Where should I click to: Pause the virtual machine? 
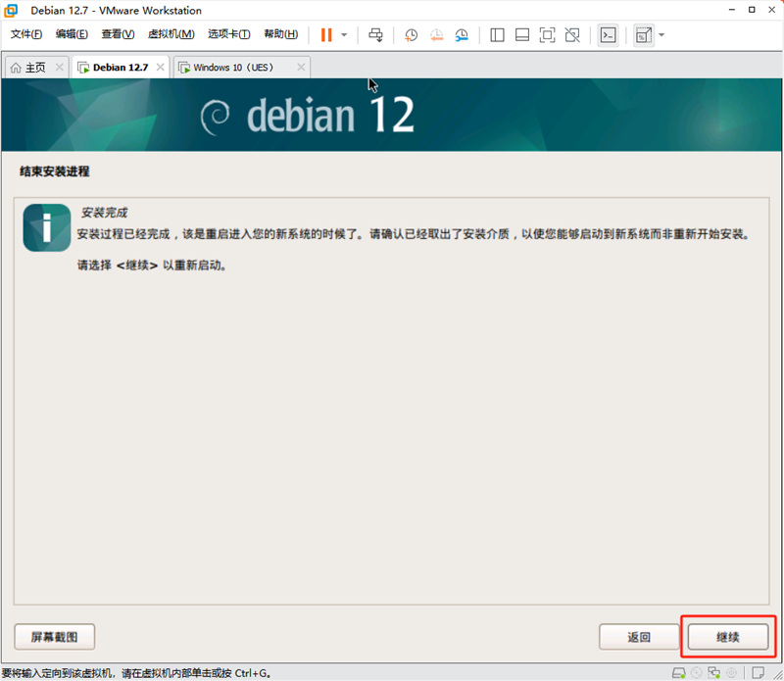pyautogui.click(x=326, y=35)
